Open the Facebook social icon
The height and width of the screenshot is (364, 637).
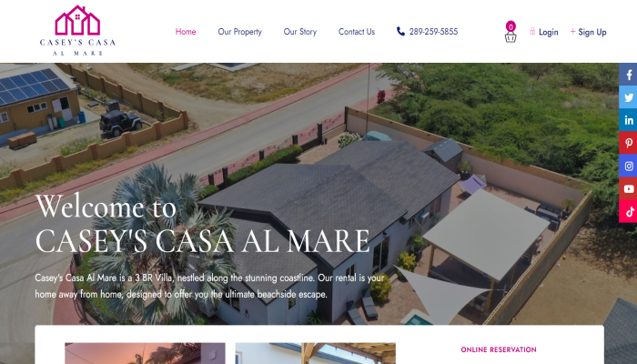(628, 75)
